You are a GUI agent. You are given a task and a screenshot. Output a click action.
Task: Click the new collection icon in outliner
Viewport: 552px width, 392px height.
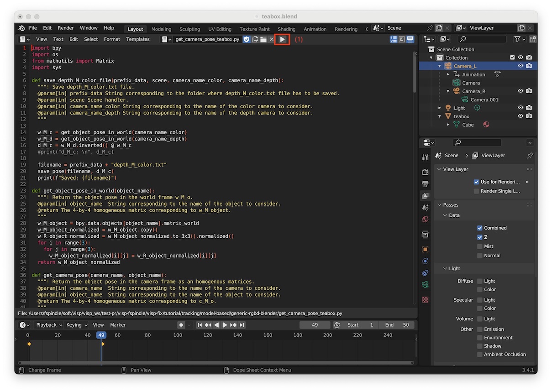click(532, 40)
